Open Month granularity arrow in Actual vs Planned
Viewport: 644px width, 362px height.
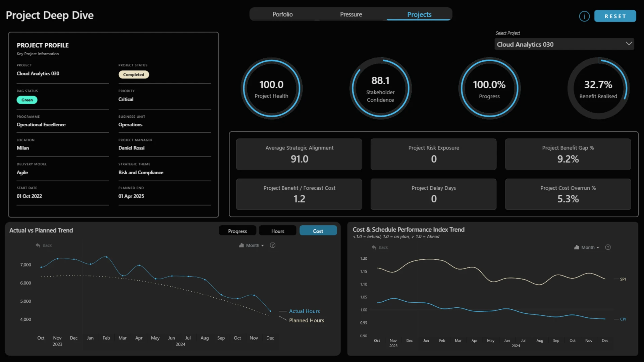point(262,246)
